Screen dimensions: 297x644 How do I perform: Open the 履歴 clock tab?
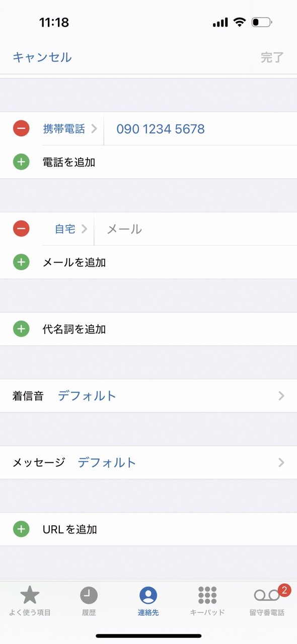(89, 601)
